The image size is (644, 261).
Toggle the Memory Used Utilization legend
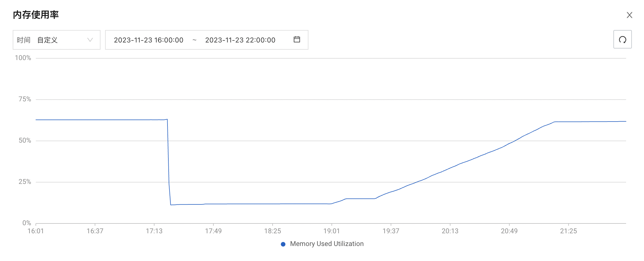[x=322, y=244]
